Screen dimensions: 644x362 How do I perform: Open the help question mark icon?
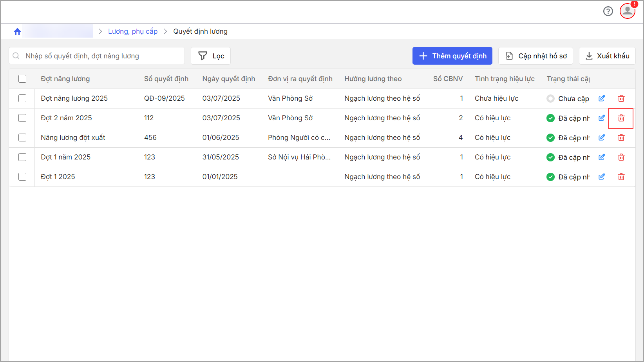click(608, 11)
